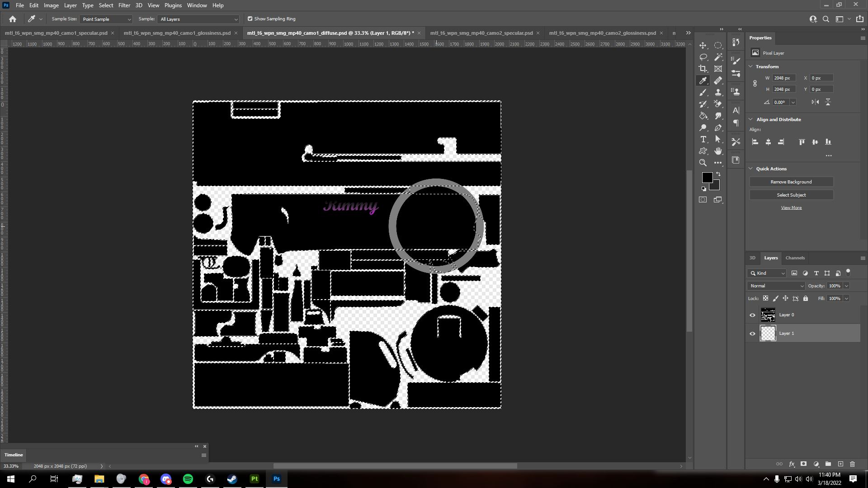Hide Layer 1 with its eye icon
This screenshot has height=488, width=868.
pyautogui.click(x=752, y=333)
